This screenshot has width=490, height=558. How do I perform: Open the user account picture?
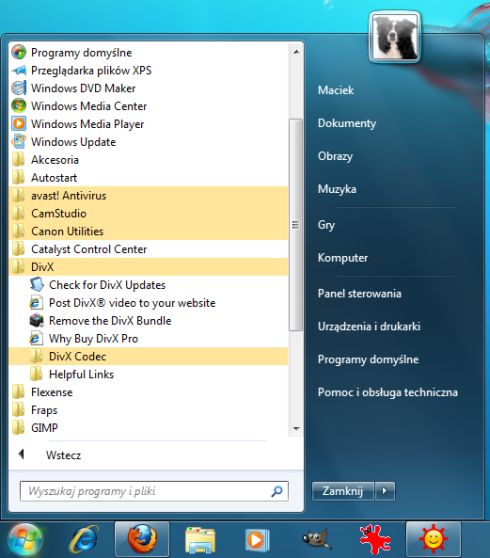395,37
